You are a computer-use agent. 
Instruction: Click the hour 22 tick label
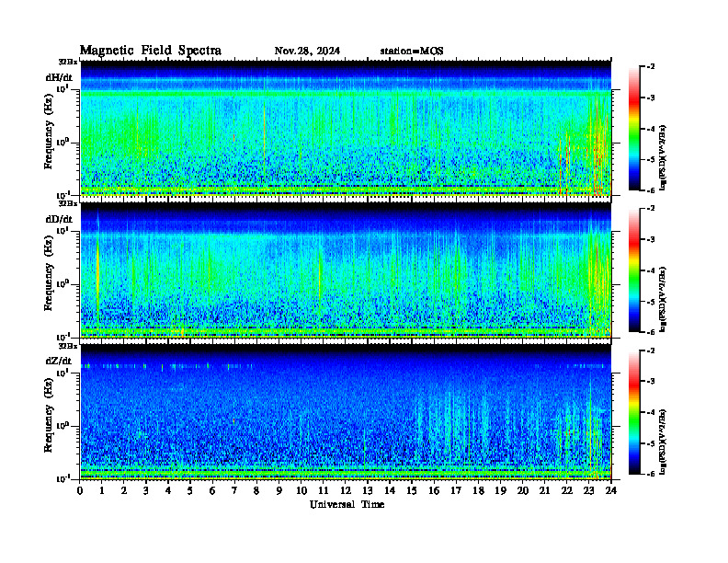[567, 490]
